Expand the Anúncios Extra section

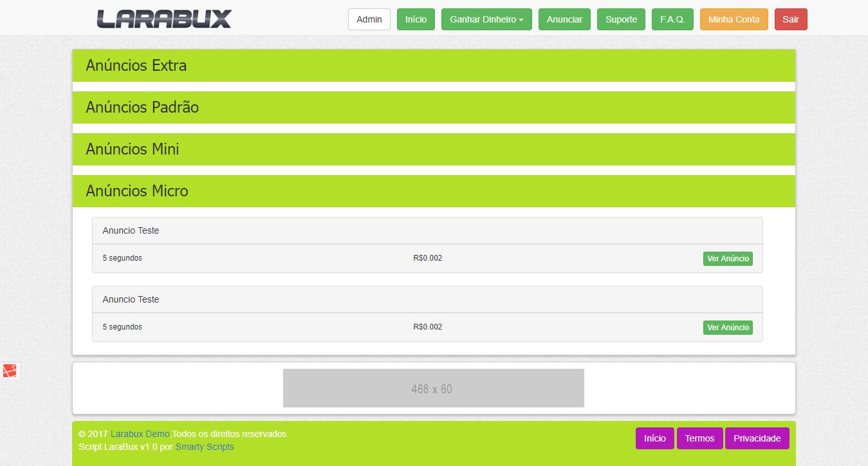pos(434,66)
